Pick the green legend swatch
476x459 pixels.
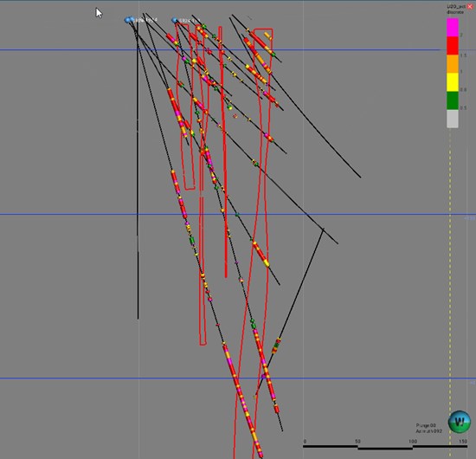click(x=453, y=100)
